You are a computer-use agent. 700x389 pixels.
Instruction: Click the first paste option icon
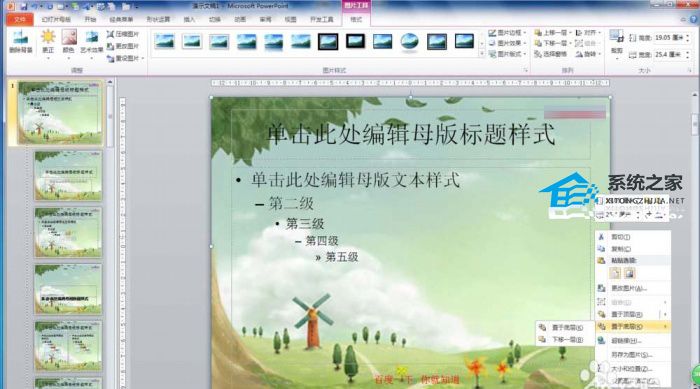(x=615, y=273)
